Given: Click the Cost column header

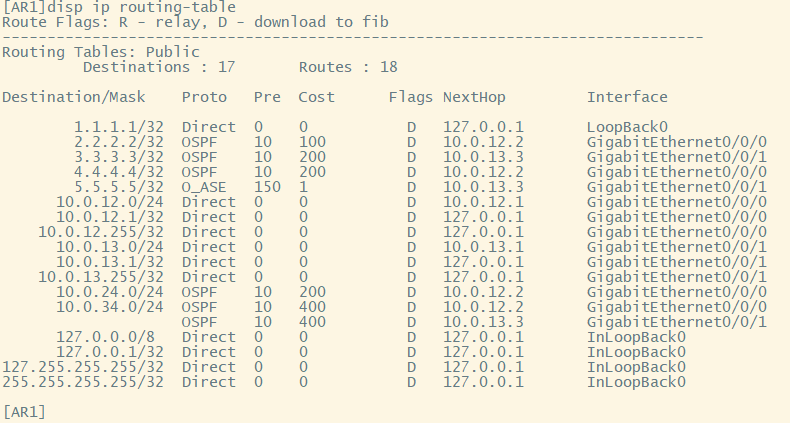Looking at the screenshot, I should coord(316,97).
